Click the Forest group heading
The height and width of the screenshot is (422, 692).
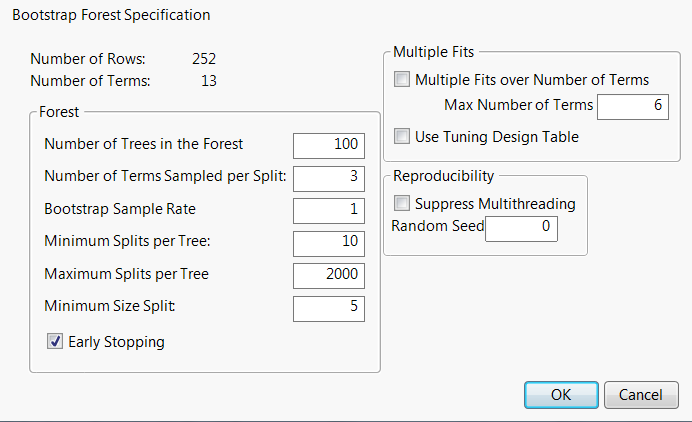click(x=59, y=113)
